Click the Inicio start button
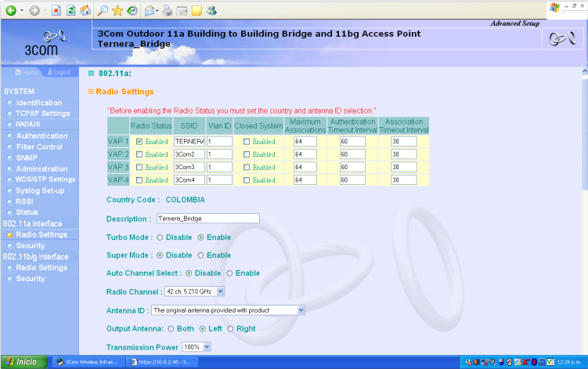The width and height of the screenshot is (588, 369). (23, 362)
